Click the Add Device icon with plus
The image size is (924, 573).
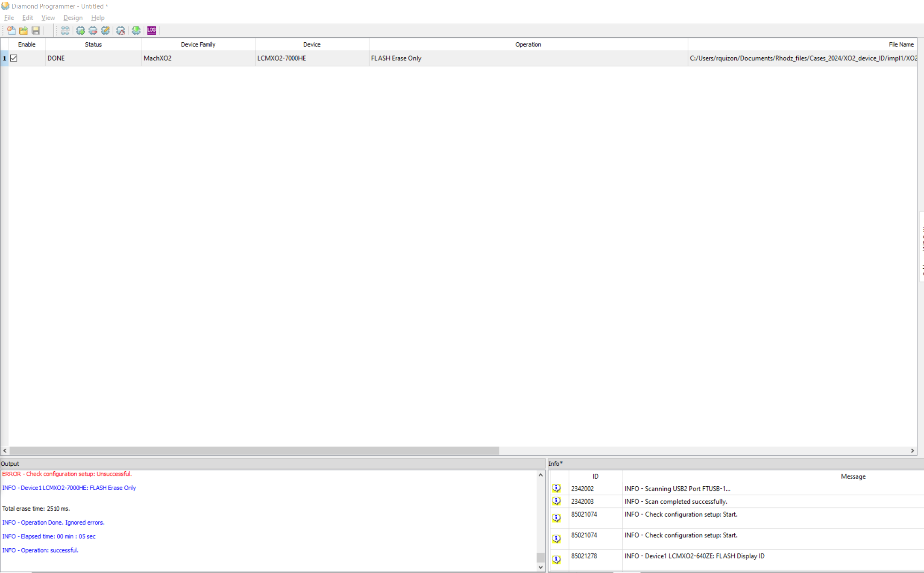[x=80, y=30]
